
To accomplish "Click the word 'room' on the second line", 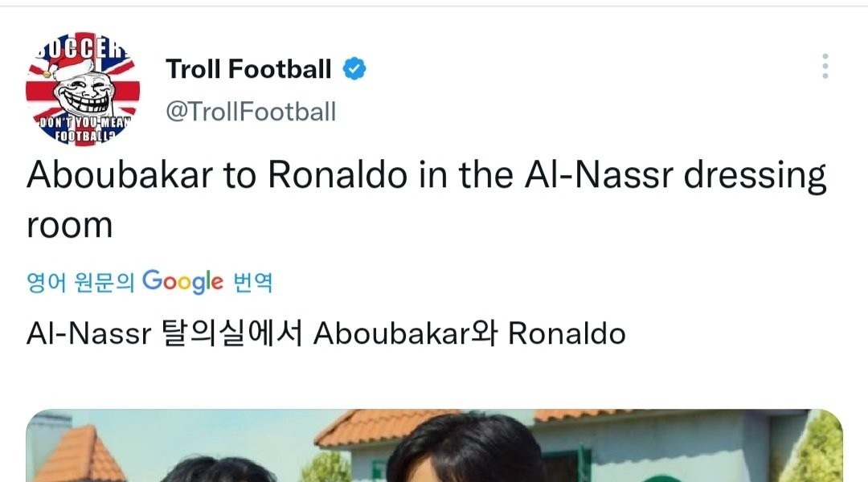I will 69,226.
